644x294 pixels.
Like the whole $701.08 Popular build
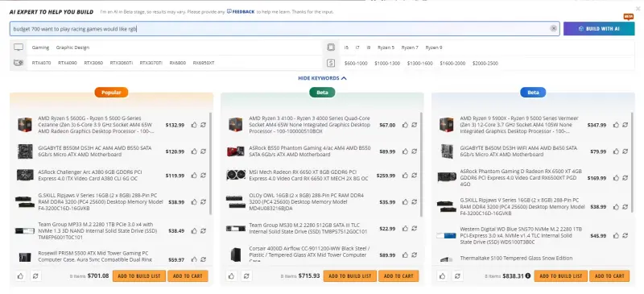pos(21,276)
